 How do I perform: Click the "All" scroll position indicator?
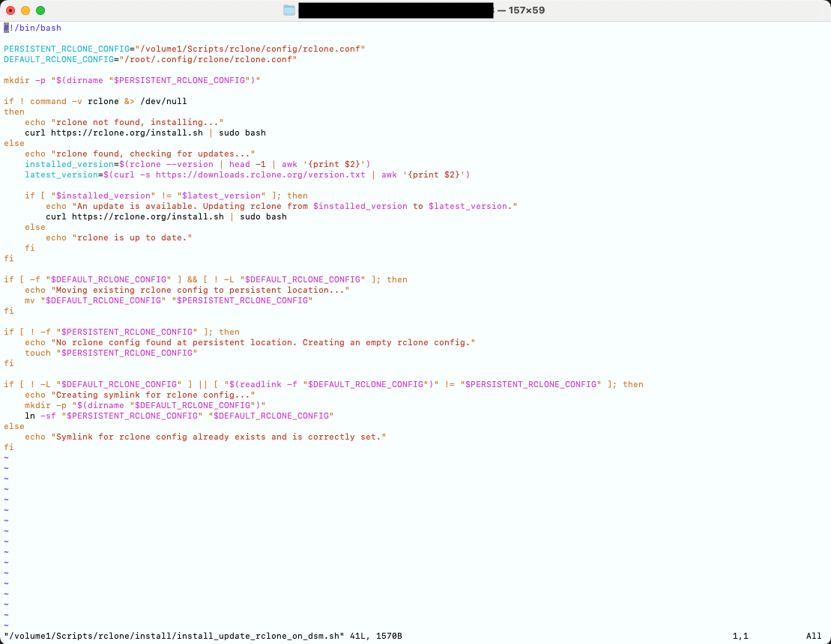click(814, 636)
